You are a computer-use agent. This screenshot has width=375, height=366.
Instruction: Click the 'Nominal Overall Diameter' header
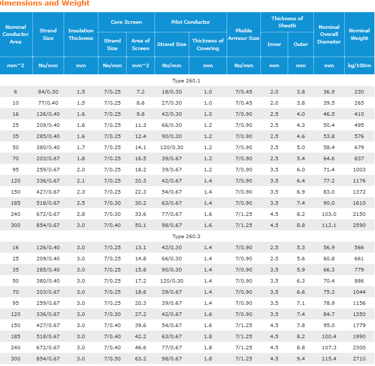tap(329, 34)
